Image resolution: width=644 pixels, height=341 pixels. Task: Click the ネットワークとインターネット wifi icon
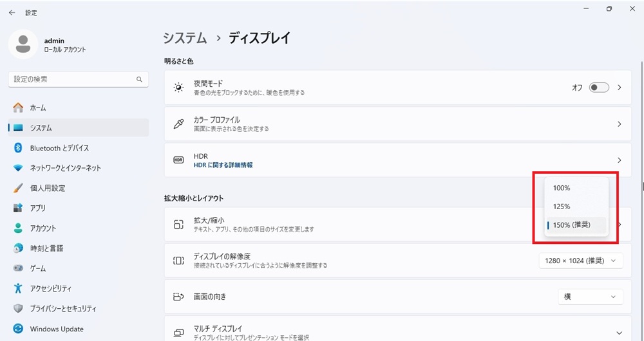click(x=18, y=168)
